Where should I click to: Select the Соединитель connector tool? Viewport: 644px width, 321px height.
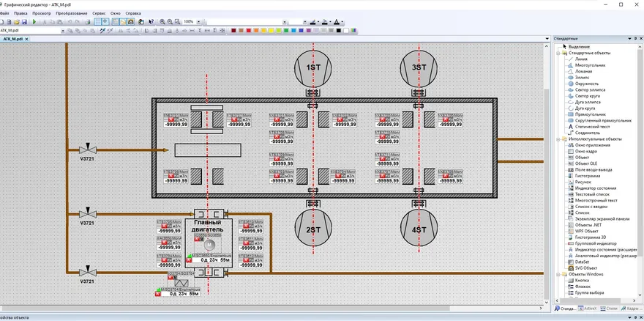[584, 133]
